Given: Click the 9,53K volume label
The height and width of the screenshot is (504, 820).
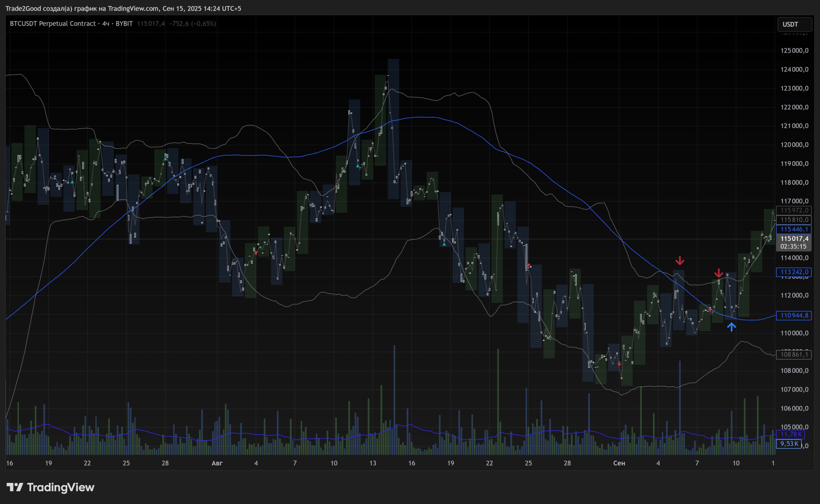Looking at the screenshot, I should [x=789, y=444].
